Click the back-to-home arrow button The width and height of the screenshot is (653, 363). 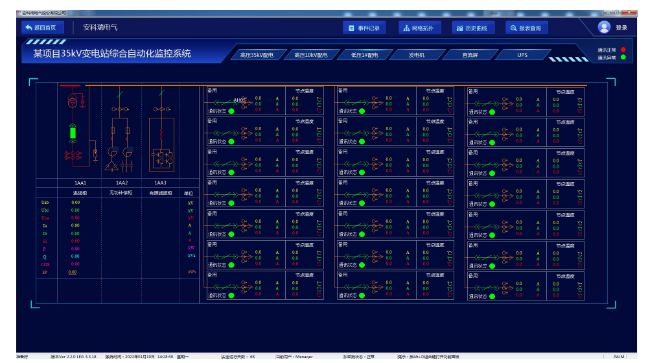click(42, 27)
